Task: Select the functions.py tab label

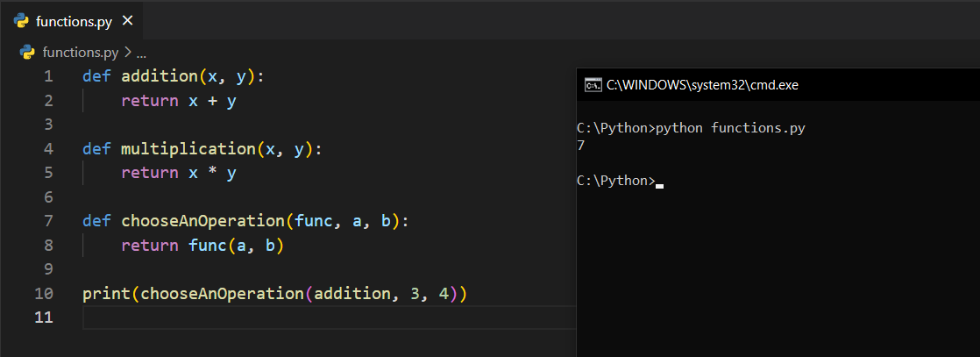Action: [74, 20]
